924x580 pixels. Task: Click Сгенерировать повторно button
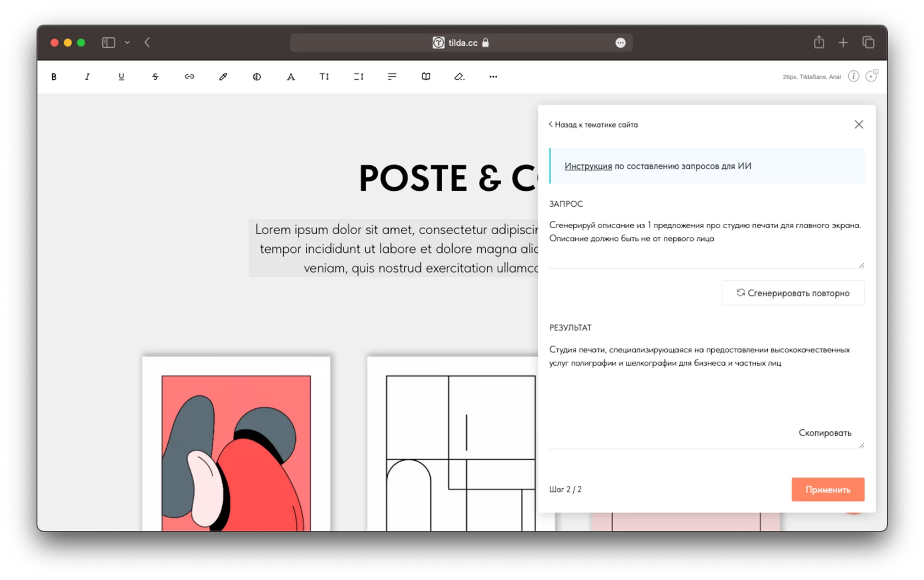(x=793, y=293)
